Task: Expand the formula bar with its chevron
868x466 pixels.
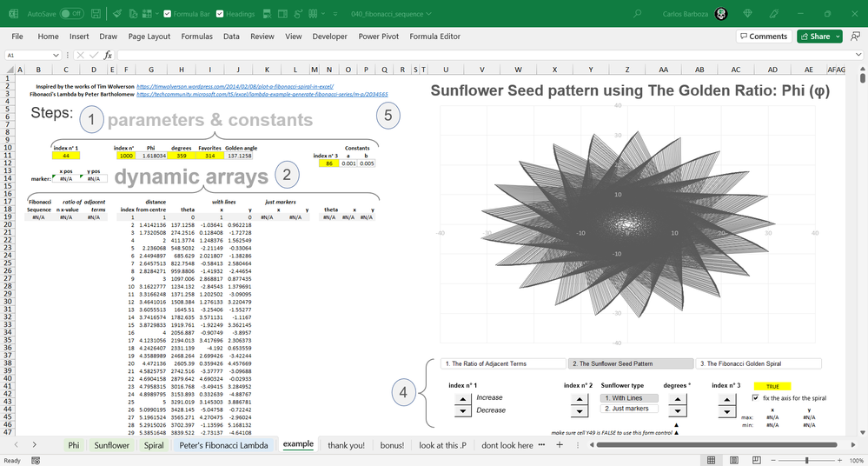Action: click(858, 55)
